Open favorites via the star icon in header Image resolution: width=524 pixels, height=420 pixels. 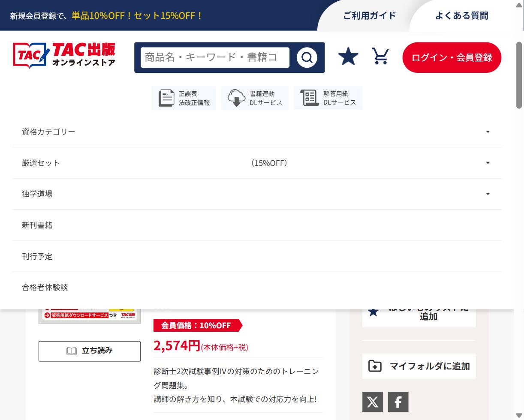point(348,57)
